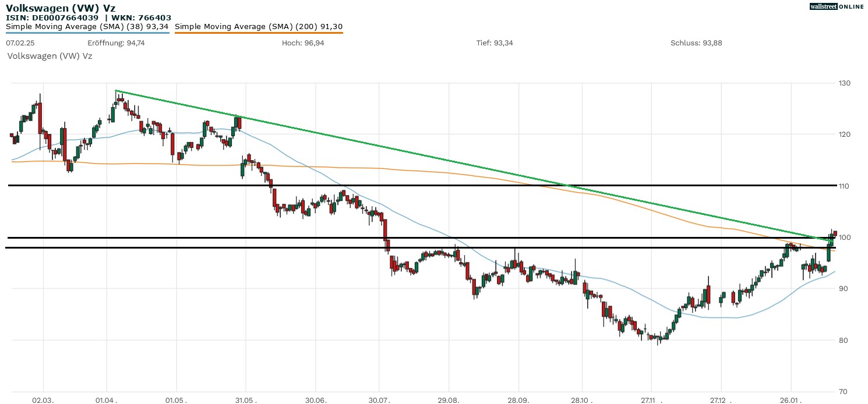Click the 30.07. date axis label
Screen dimensions: 868x404
click(379, 401)
